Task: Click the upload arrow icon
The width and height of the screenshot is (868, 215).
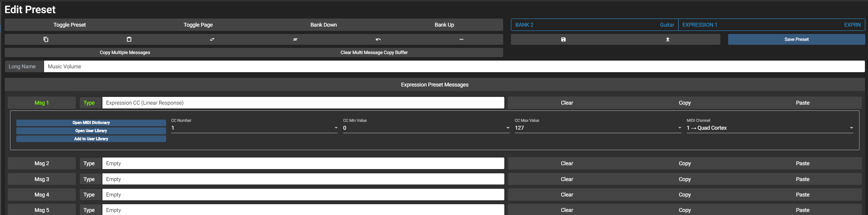Action: (667, 39)
